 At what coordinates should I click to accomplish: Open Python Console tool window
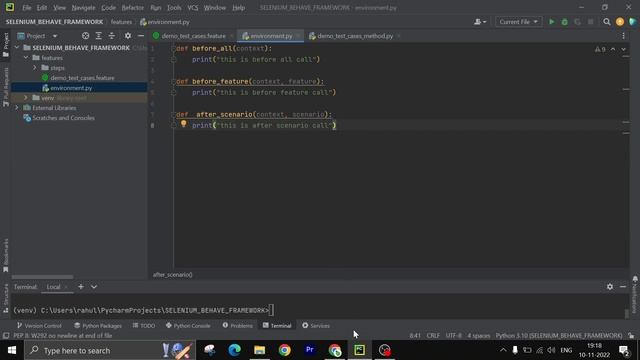coord(188,326)
